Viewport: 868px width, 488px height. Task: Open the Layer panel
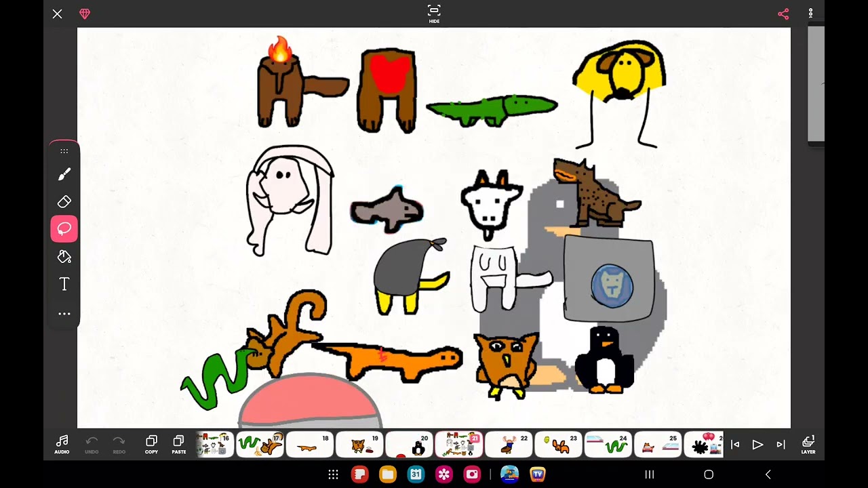coord(808,445)
